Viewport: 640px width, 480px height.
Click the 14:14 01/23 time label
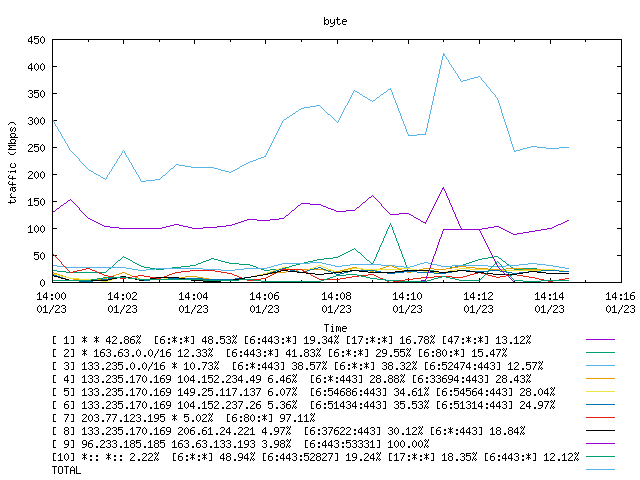pyautogui.click(x=549, y=302)
